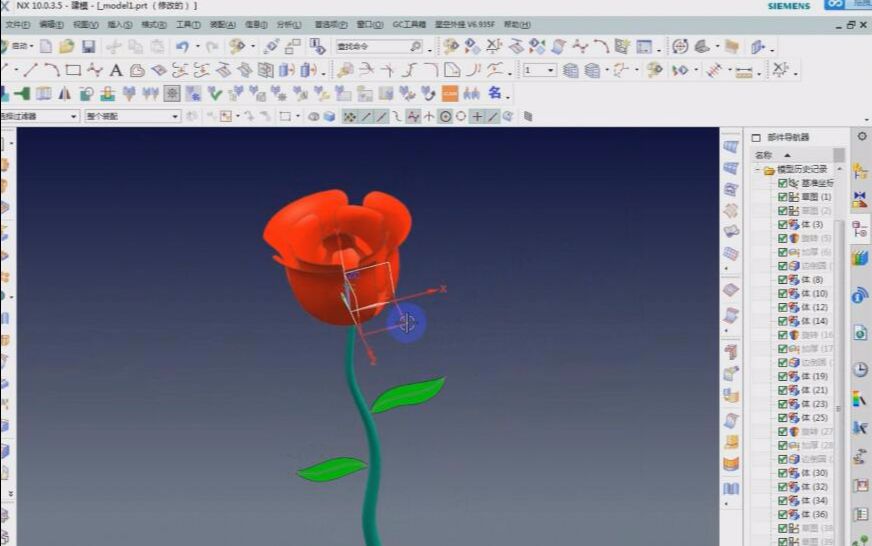872x546 pixels.
Task: Open the Assembly Navigator sidebar tab
Action: tap(860, 172)
